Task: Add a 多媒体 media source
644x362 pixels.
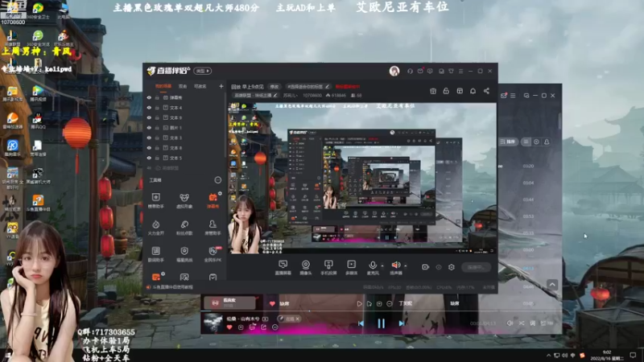Action: 351,267
